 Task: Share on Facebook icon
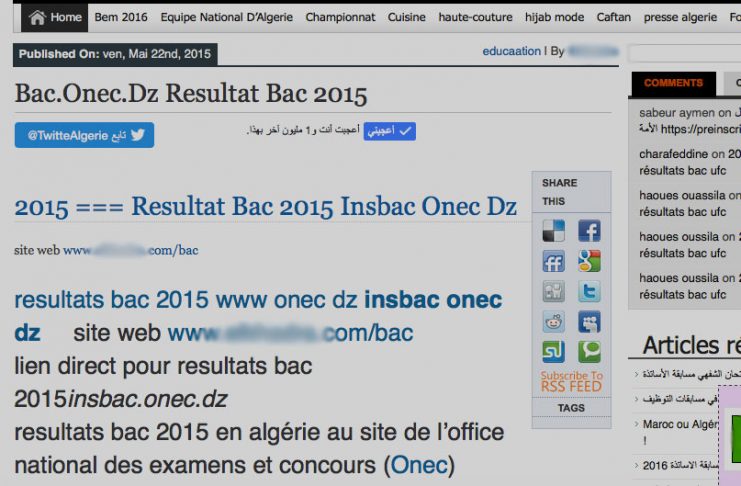(x=589, y=231)
